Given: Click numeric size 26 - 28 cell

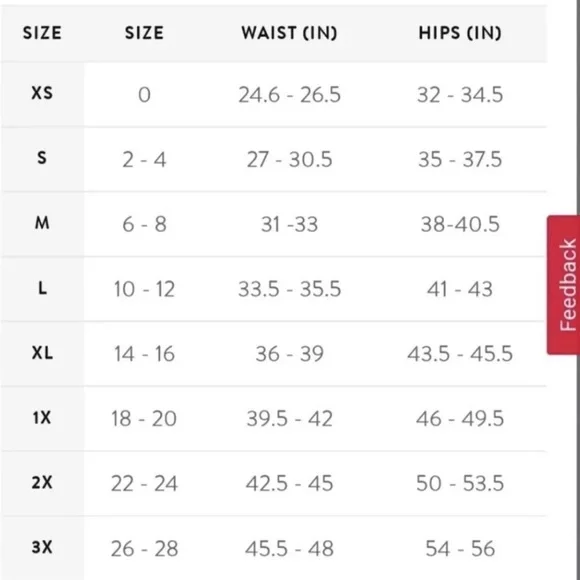Looking at the screenshot, I should [144, 548].
